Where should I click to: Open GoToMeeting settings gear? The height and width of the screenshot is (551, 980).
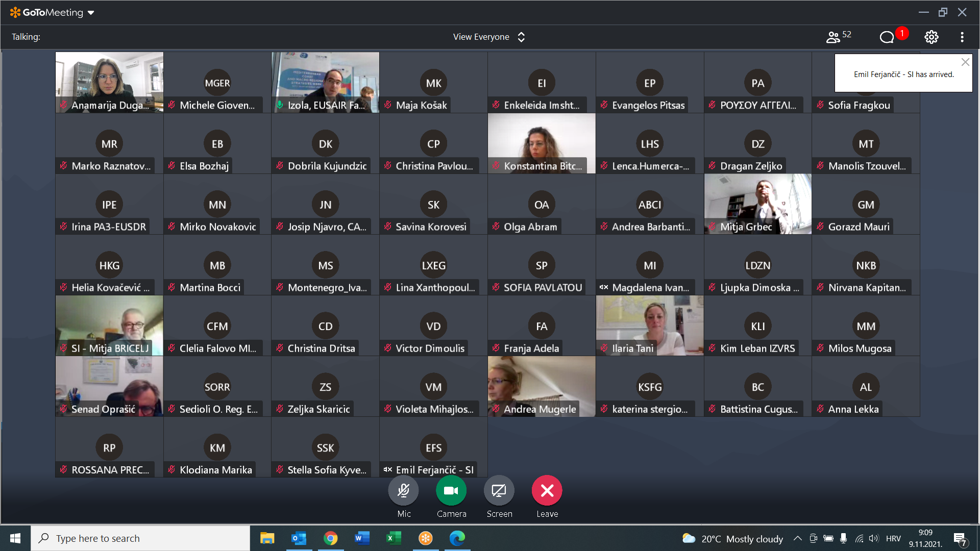click(931, 37)
